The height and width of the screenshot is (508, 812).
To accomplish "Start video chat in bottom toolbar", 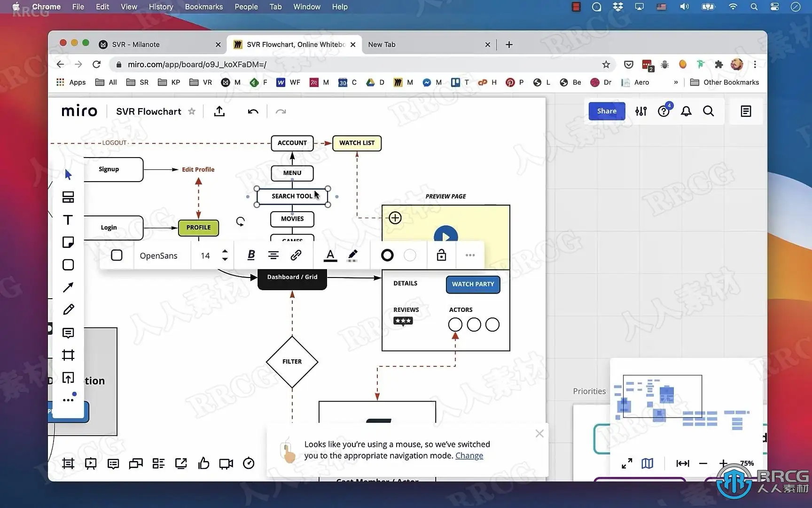I will pyautogui.click(x=226, y=463).
